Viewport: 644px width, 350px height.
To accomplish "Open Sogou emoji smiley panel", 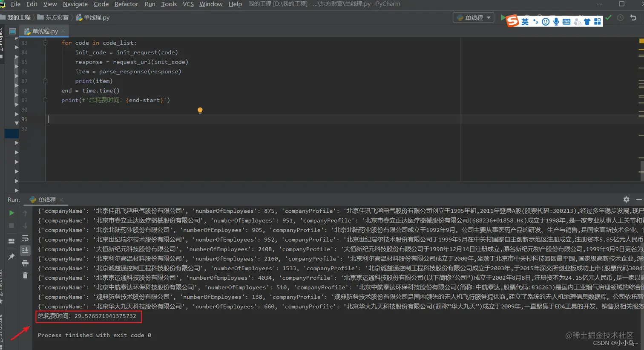I will pos(546,22).
